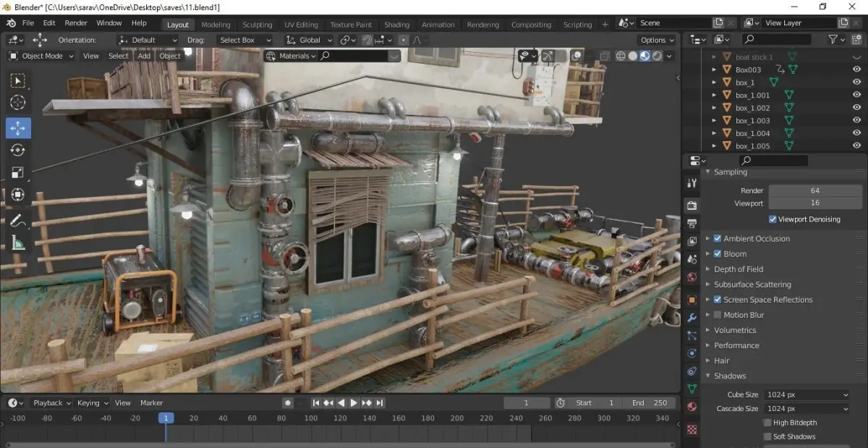Pick the Scale tool

tap(18, 172)
